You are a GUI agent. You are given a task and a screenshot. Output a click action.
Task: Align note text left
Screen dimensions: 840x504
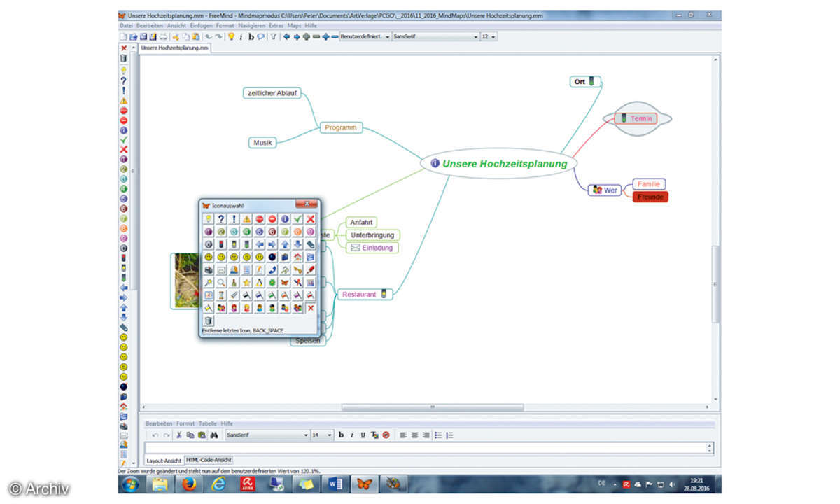coord(402,435)
